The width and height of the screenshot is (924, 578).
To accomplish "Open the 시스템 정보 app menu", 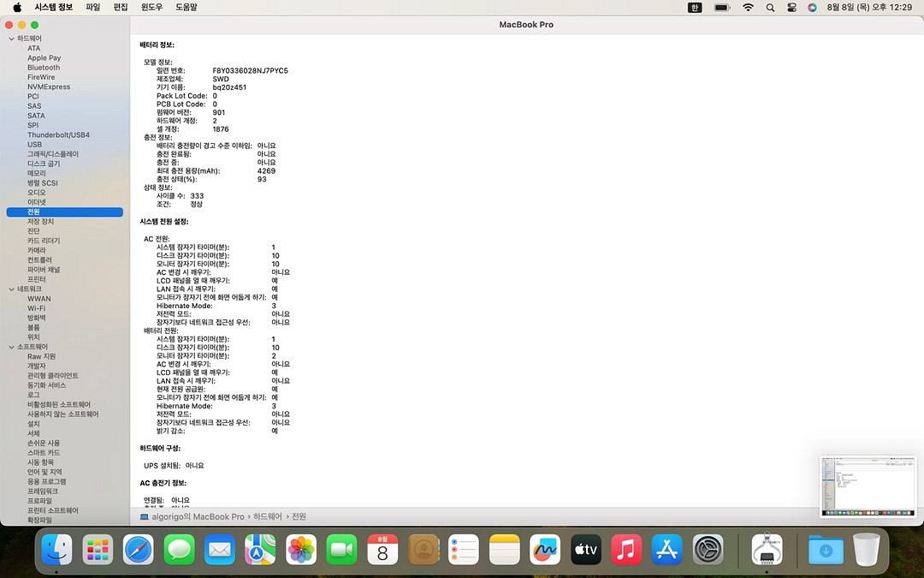I will [x=54, y=7].
